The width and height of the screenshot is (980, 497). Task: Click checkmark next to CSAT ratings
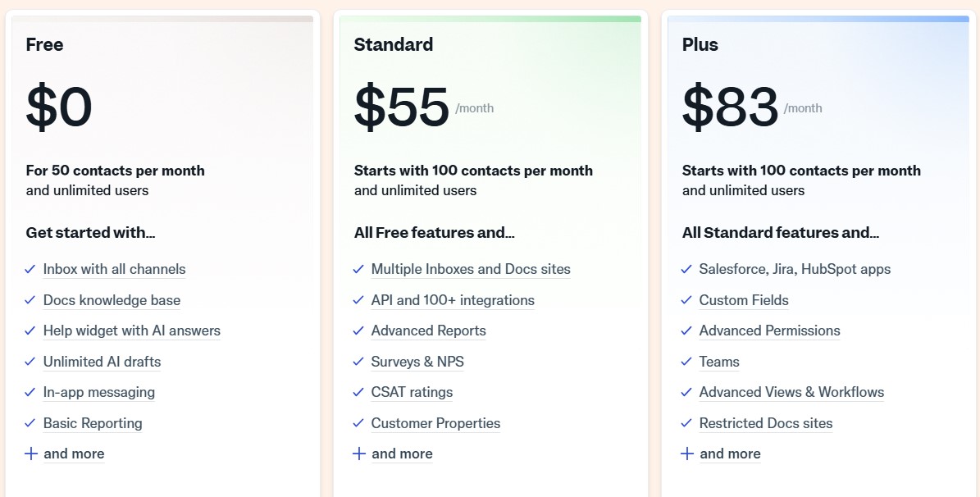358,393
